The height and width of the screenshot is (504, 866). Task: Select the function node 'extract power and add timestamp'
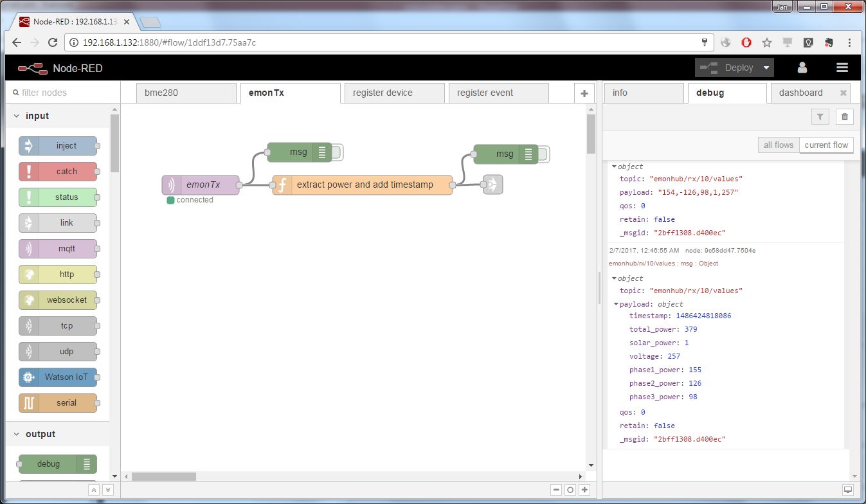(x=363, y=185)
